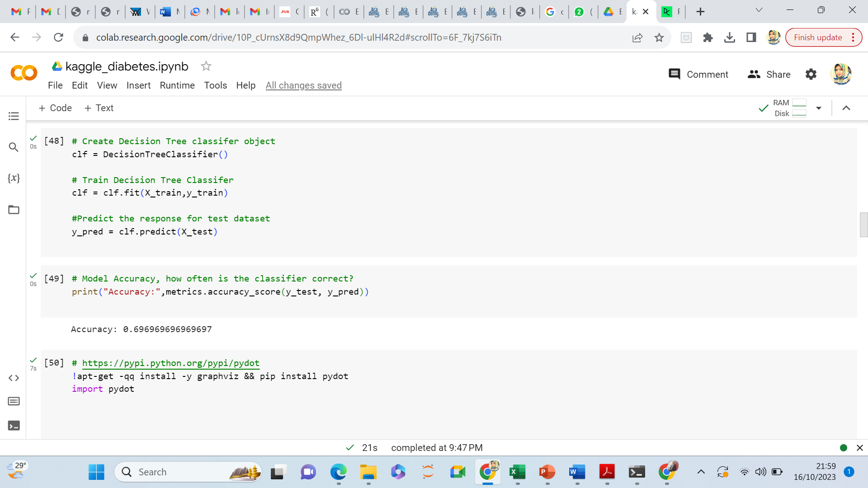Click the Share button
Image resolution: width=868 pixels, height=488 pixels.
[769, 74]
